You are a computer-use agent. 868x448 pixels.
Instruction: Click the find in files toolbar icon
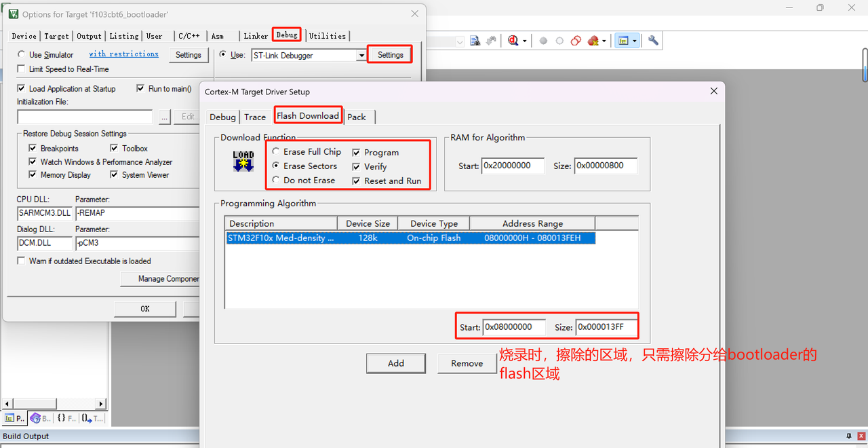(x=475, y=41)
